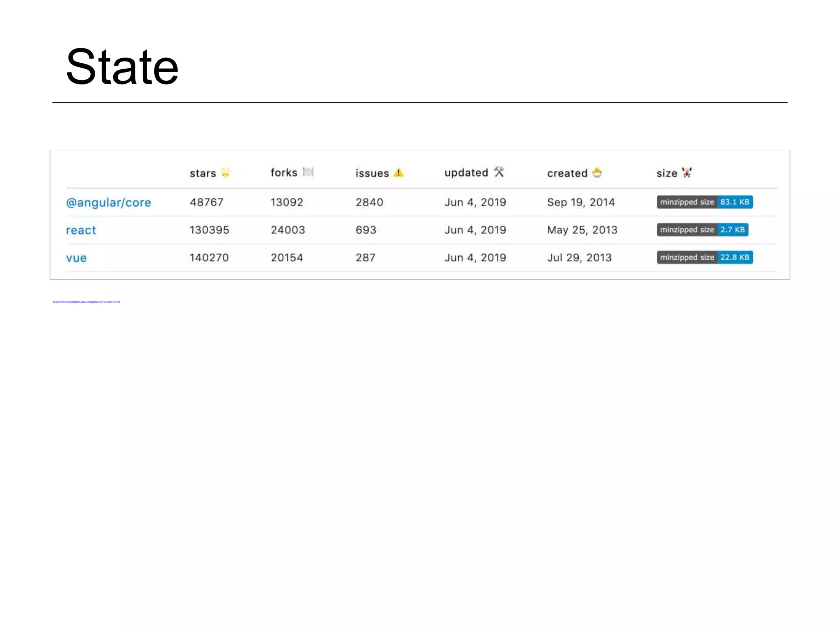Click the small npmtrends source URL
Viewport: 840px width, 630px height.
87,302
